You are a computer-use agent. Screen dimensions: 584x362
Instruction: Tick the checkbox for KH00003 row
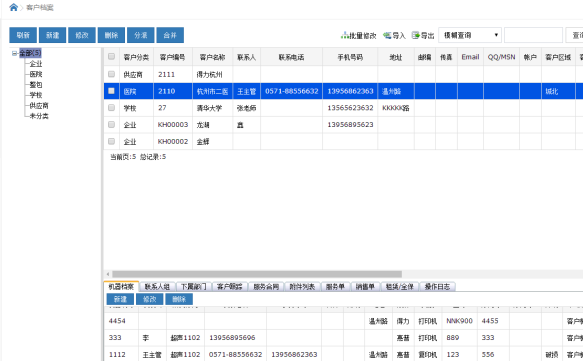tap(111, 124)
